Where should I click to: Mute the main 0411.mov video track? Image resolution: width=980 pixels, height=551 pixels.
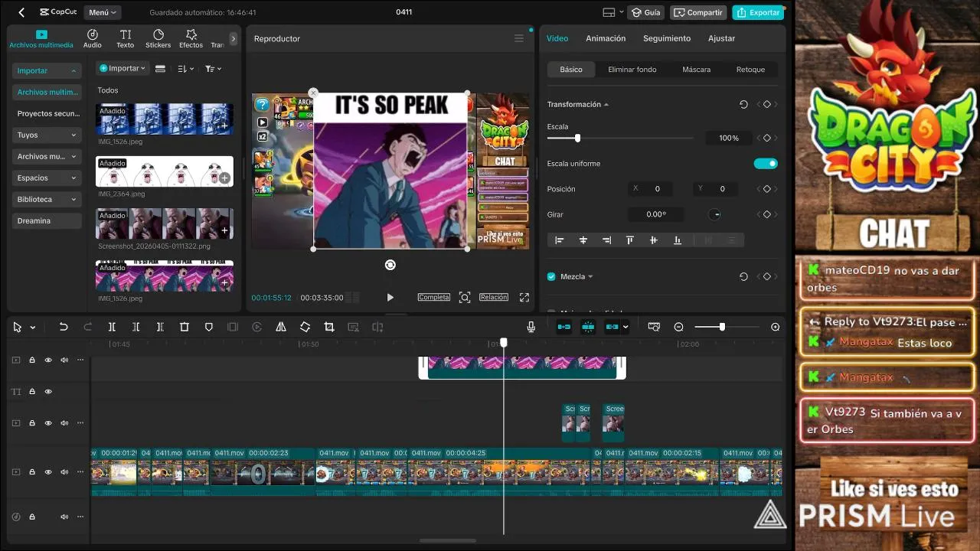64,472
